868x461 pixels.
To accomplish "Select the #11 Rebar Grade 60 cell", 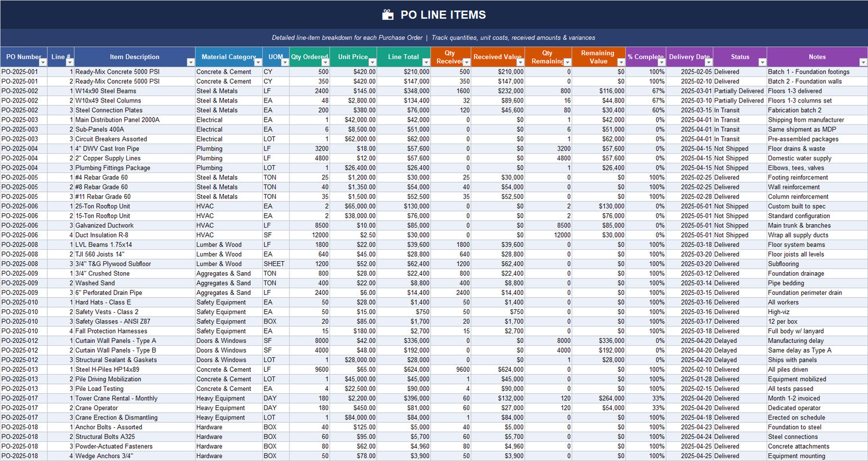I will (135, 197).
